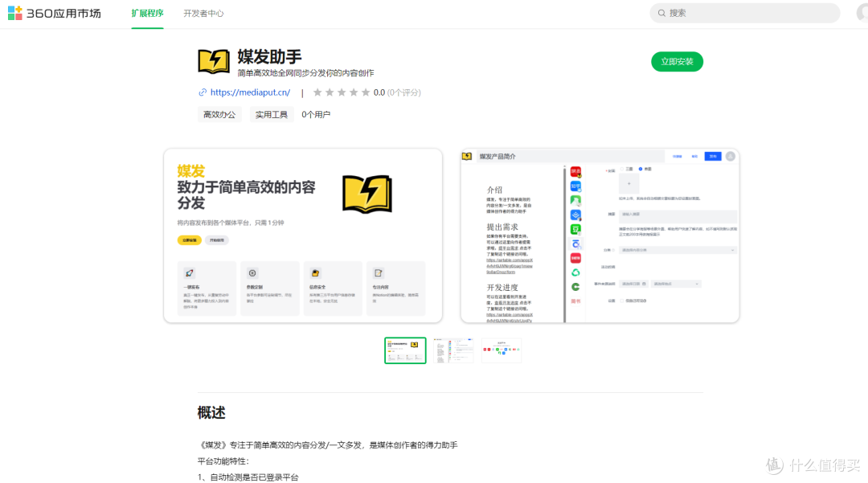The image size is (868, 483).
Task: Click the 0个用户 user count
Action: 316,115
